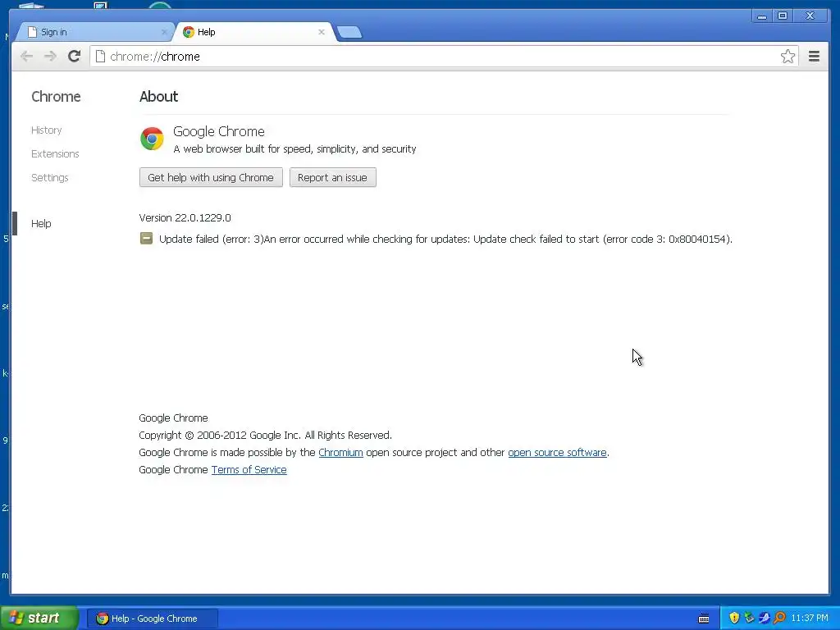
Task: Open a new tab
Action: pyautogui.click(x=349, y=32)
